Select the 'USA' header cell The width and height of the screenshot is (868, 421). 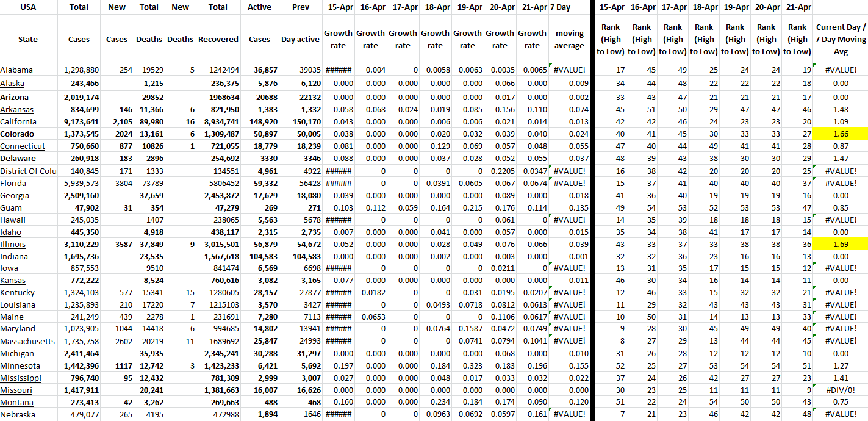pos(28,7)
